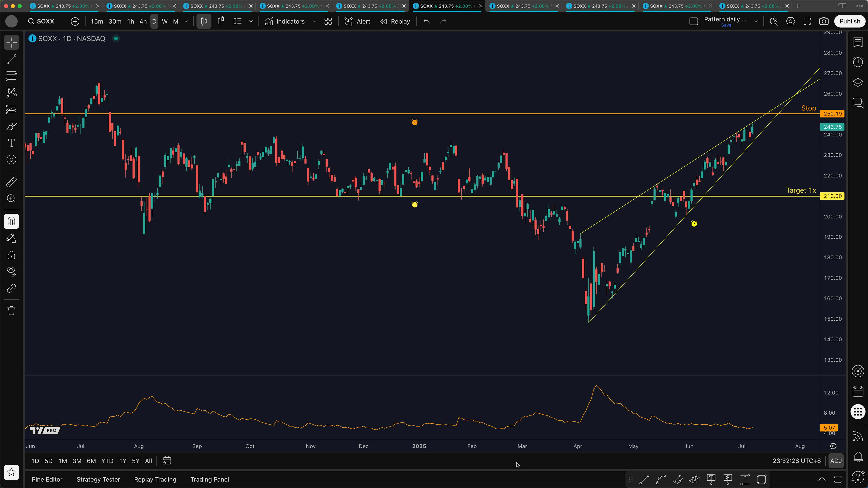
Task: Select the YTD date range
Action: click(x=107, y=461)
